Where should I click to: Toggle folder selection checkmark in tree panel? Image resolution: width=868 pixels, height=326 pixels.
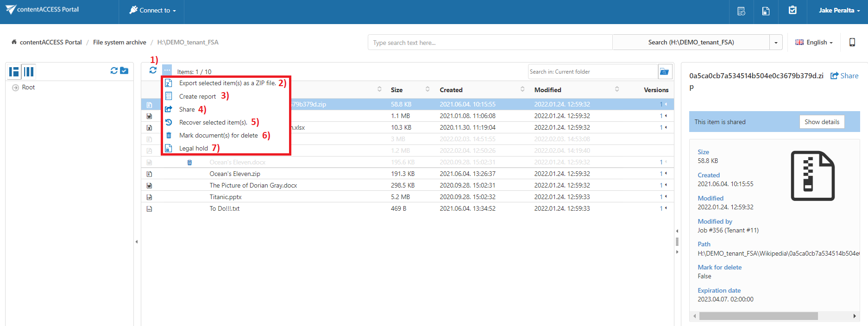point(124,70)
